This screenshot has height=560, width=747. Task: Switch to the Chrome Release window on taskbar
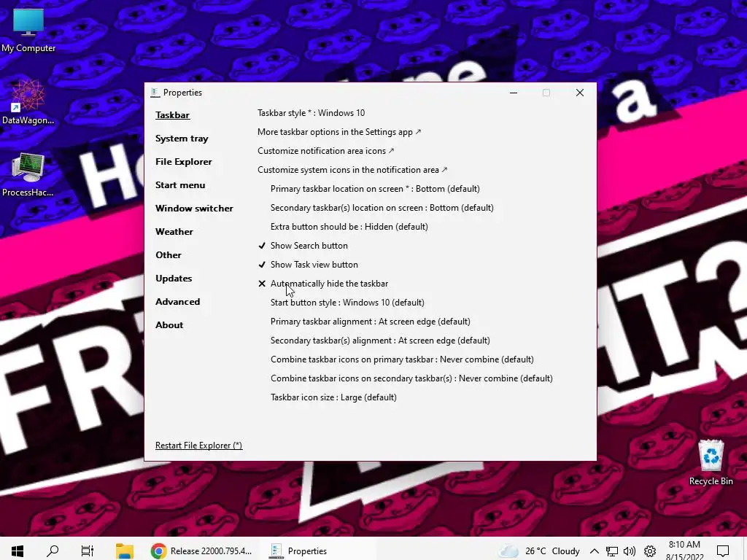coord(201,551)
